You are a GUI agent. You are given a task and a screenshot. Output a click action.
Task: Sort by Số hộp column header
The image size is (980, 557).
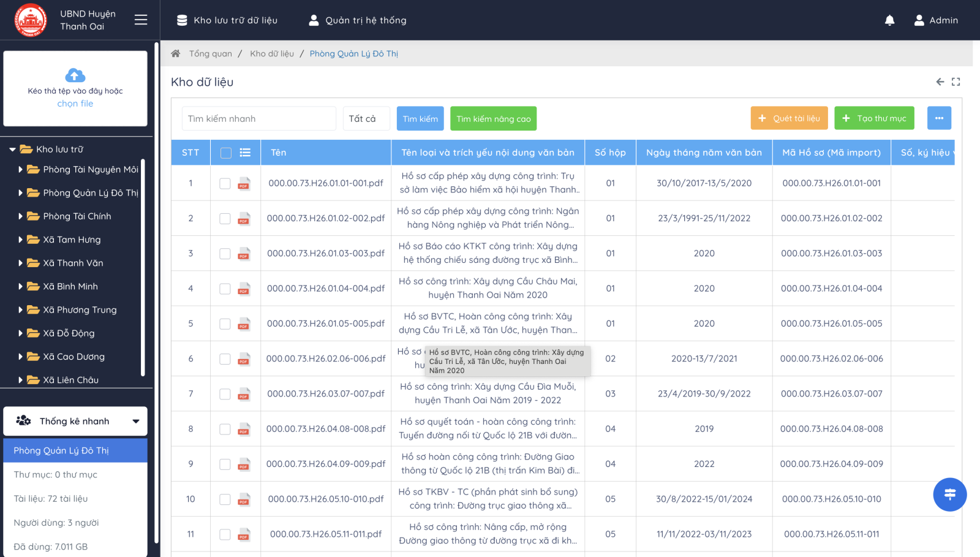[x=610, y=153]
